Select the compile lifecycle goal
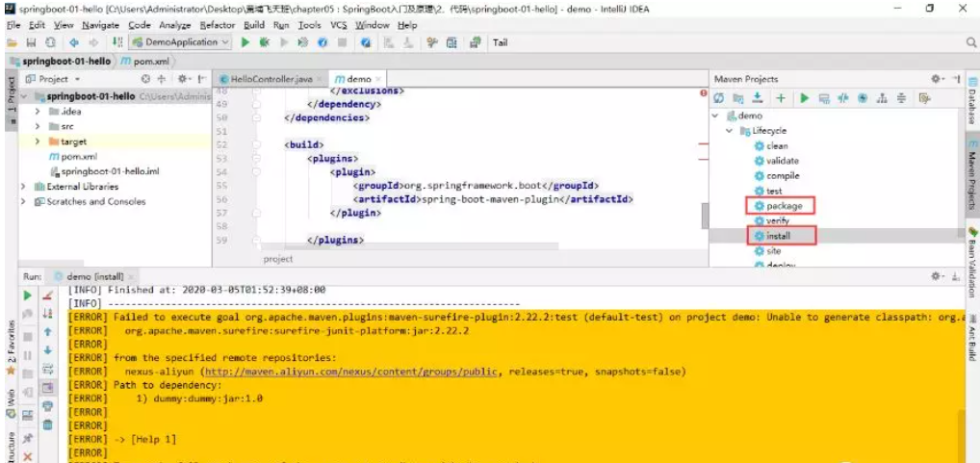Image resolution: width=980 pixels, height=463 pixels. pos(777,175)
